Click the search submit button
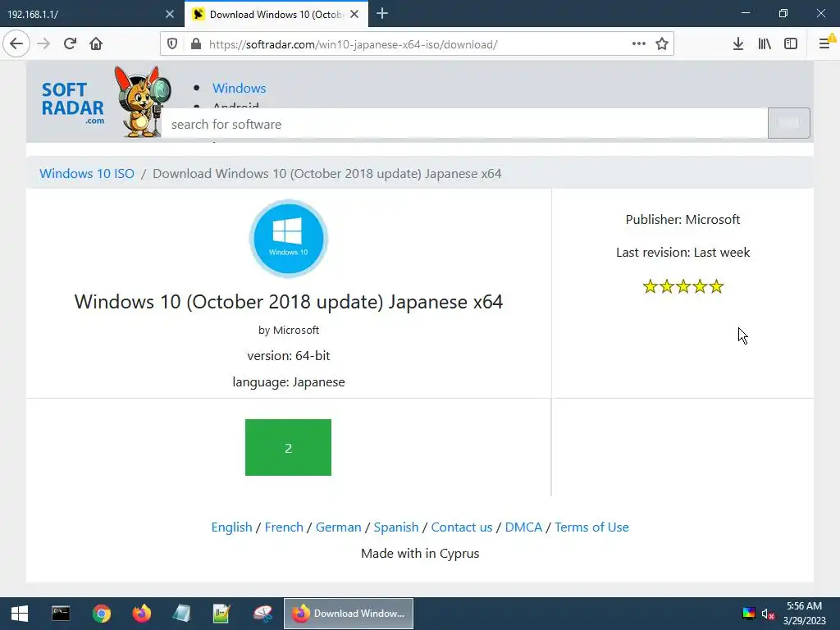This screenshot has width=840, height=630. pyautogui.click(x=788, y=123)
